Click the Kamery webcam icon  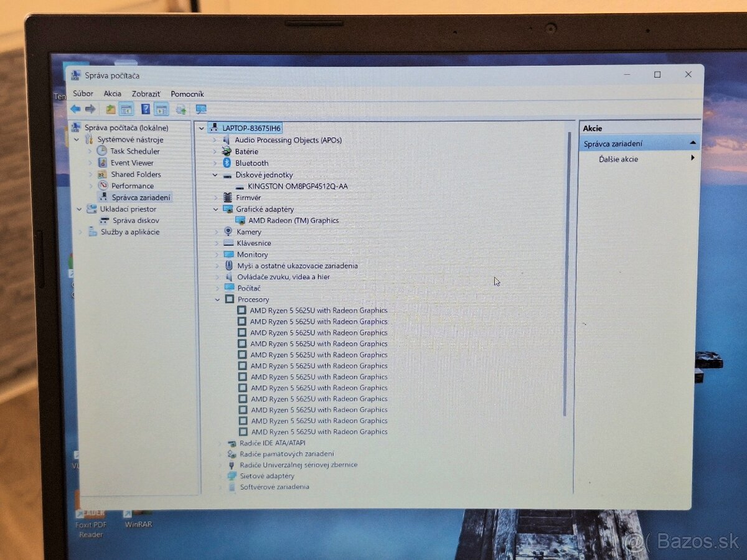228,231
